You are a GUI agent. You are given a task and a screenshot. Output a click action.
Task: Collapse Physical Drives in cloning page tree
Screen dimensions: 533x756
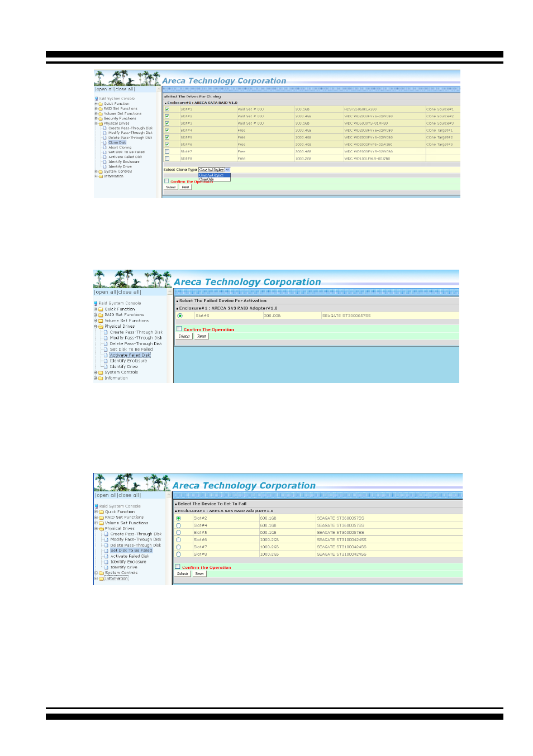click(96, 123)
